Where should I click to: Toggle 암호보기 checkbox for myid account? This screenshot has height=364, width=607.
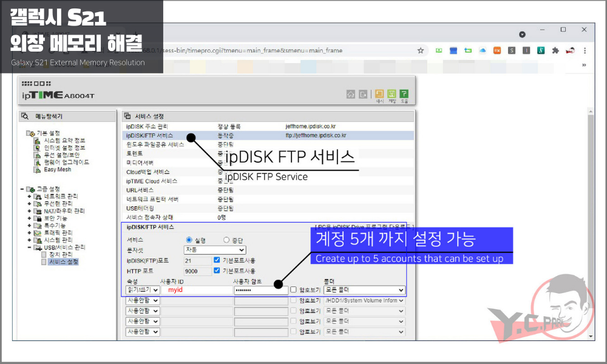coord(293,289)
